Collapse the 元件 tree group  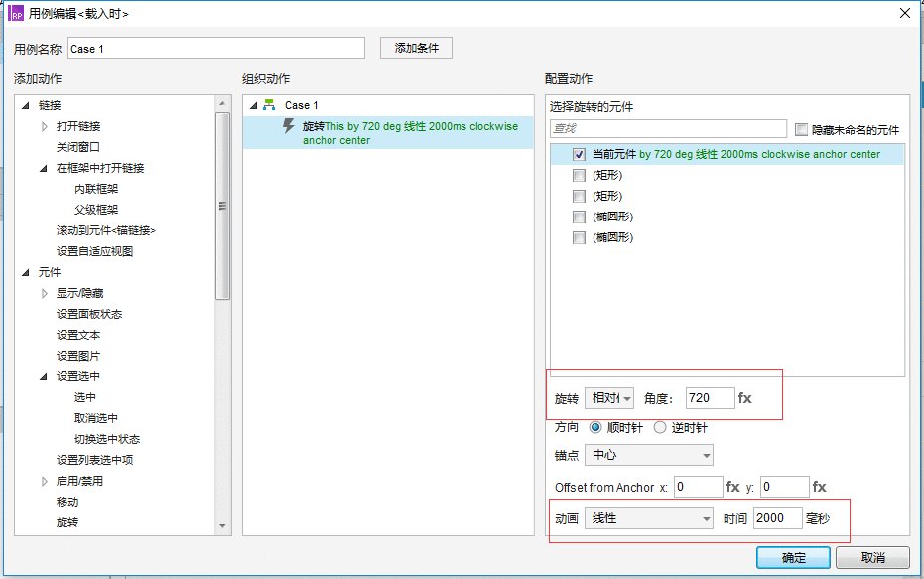[26, 272]
